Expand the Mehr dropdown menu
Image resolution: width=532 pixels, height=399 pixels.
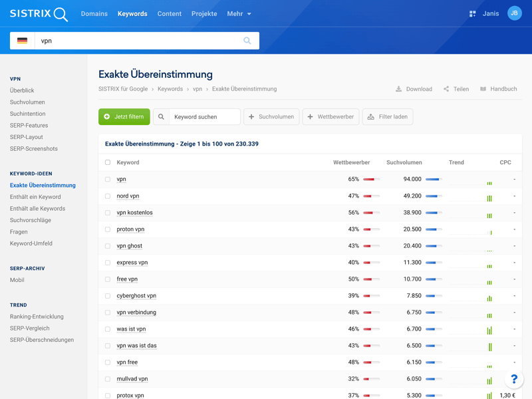coord(239,13)
